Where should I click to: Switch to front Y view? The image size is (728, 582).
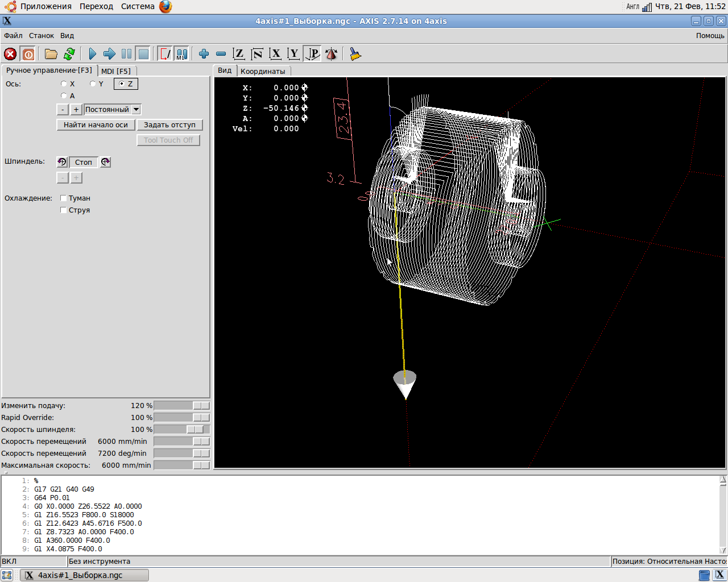293,54
